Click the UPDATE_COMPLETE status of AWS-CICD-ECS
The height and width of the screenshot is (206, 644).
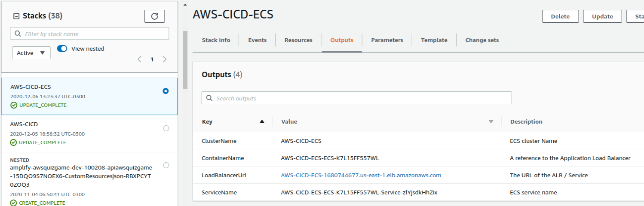pyautogui.click(x=39, y=105)
